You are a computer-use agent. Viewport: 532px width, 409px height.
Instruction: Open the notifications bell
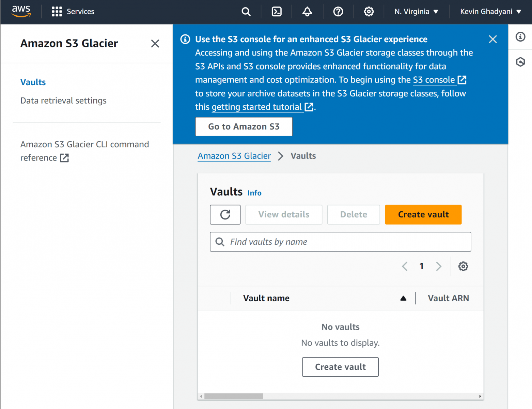pyautogui.click(x=307, y=12)
